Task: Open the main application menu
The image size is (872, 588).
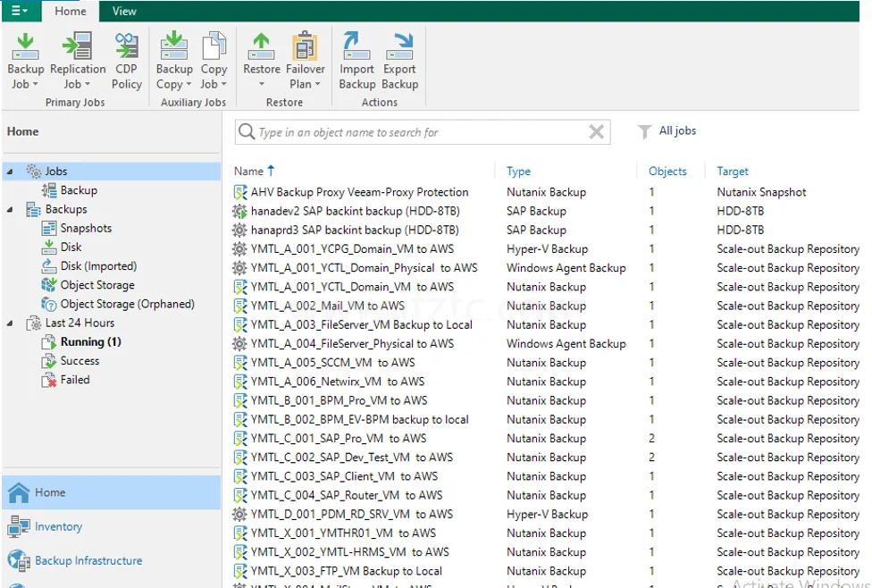Action: click(x=18, y=12)
